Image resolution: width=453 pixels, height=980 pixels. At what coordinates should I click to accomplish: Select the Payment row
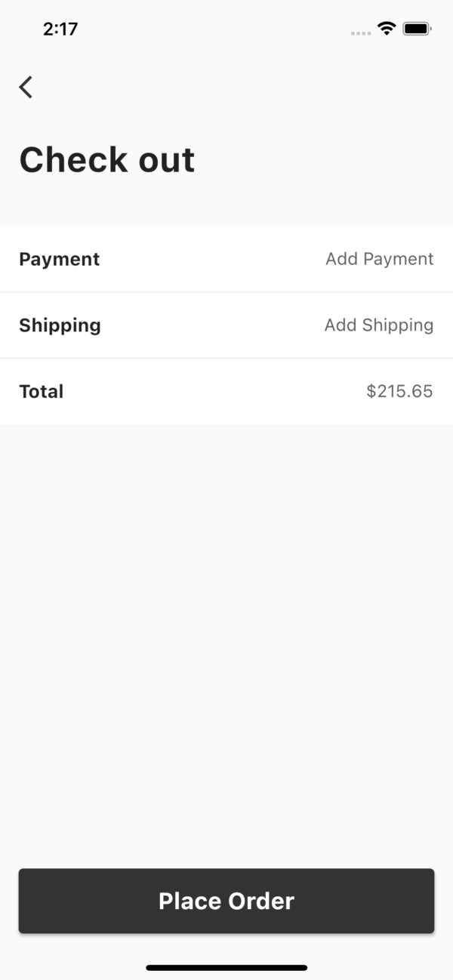click(x=226, y=259)
